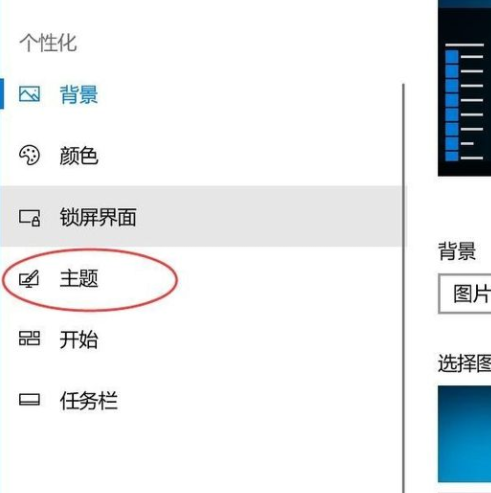Click the desktop preview image
This screenshot has height=493, width=491.
464,88
